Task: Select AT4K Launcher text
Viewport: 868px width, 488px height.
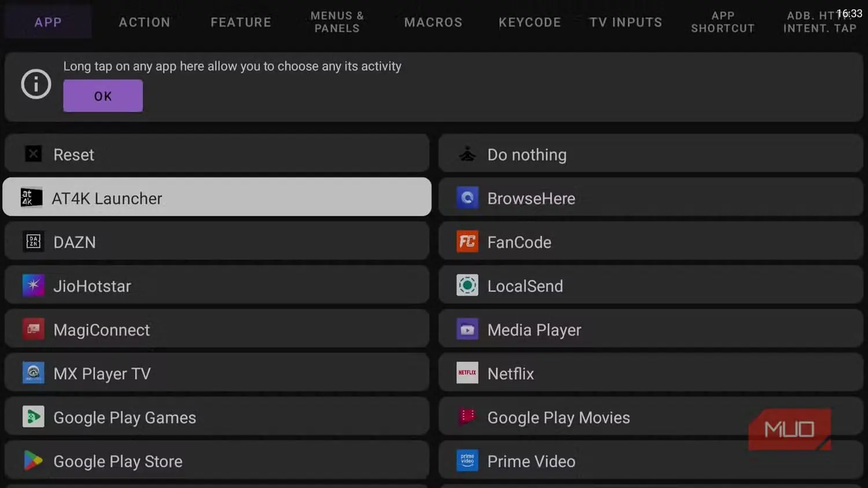Action: click(107, 198)
